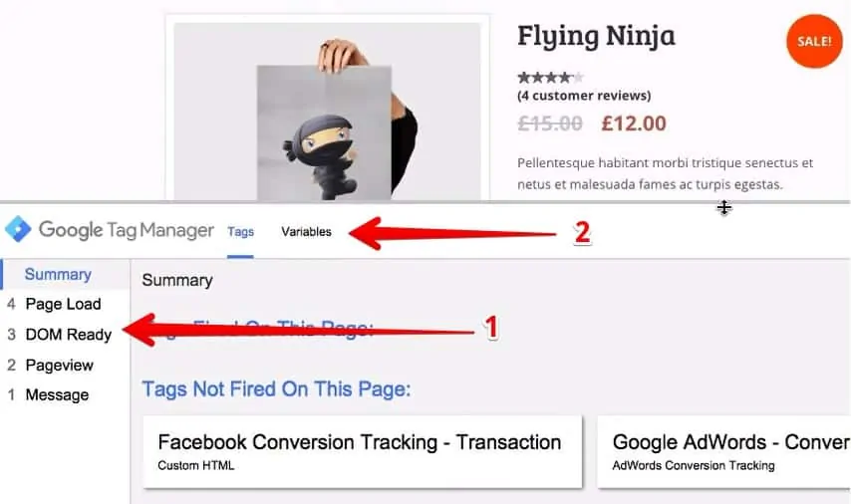Select the DOM Ready event
The width and height of the screenshot is (851, 504).
coord(68,335)
